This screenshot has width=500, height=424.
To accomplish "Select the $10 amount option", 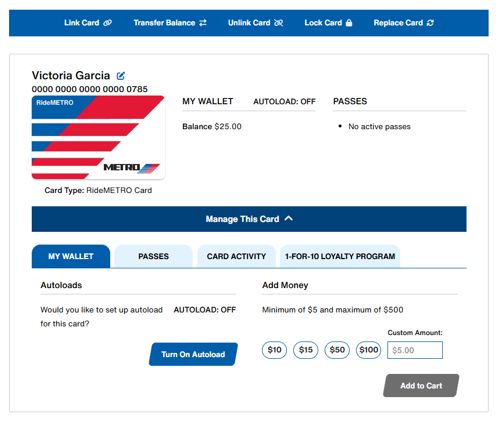I will pyautogui.click(x=274, y=350).
